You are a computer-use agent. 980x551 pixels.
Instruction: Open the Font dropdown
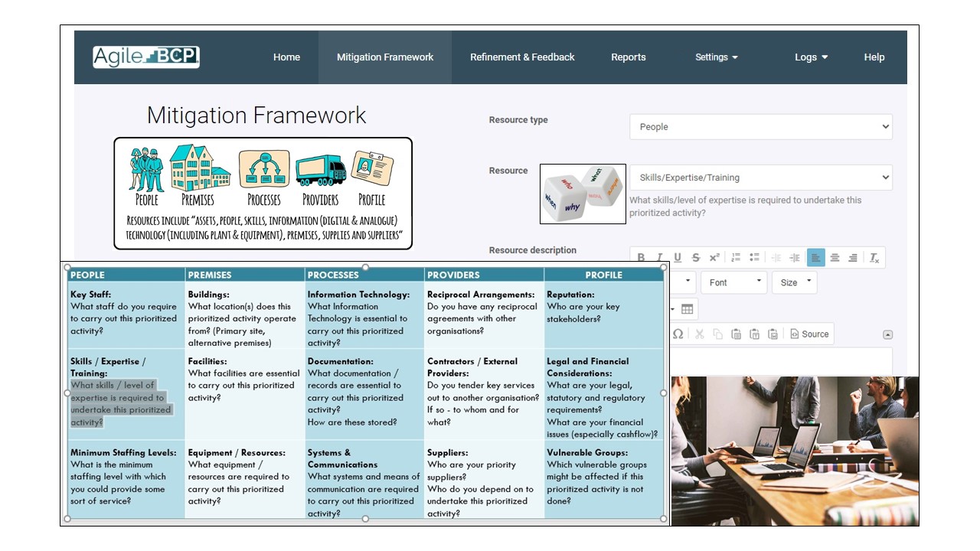pos(733,282)
